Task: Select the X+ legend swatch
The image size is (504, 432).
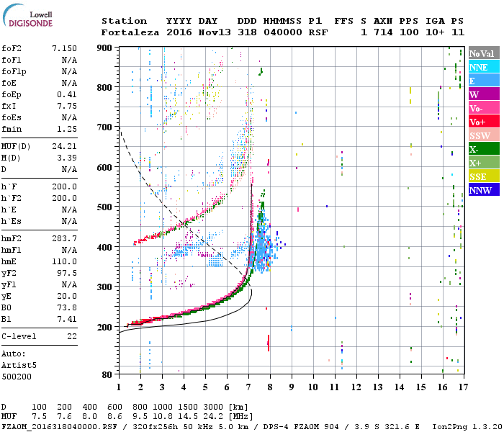Action: click(484, 163)
